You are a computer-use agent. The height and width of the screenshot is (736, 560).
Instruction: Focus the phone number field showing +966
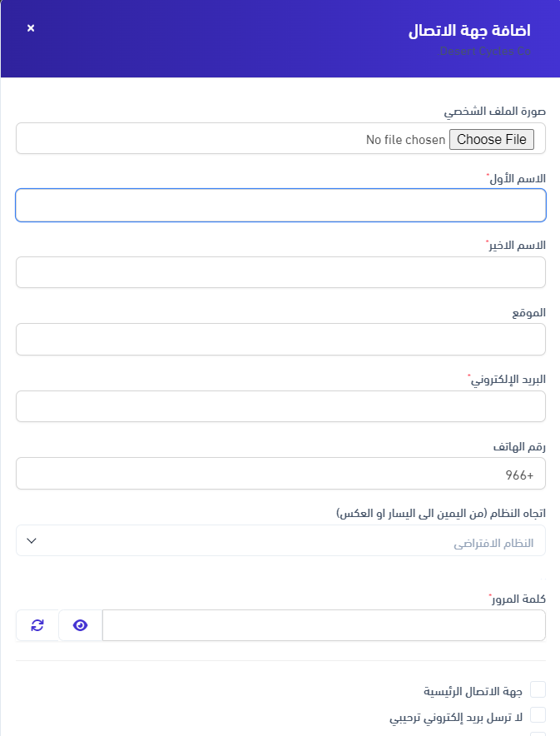280,474
